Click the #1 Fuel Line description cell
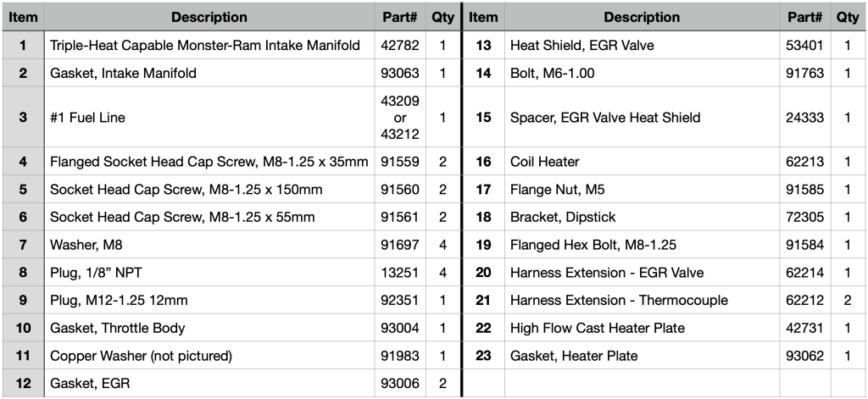The height and width of the screenshot is (399, 868). pos(209,117)
